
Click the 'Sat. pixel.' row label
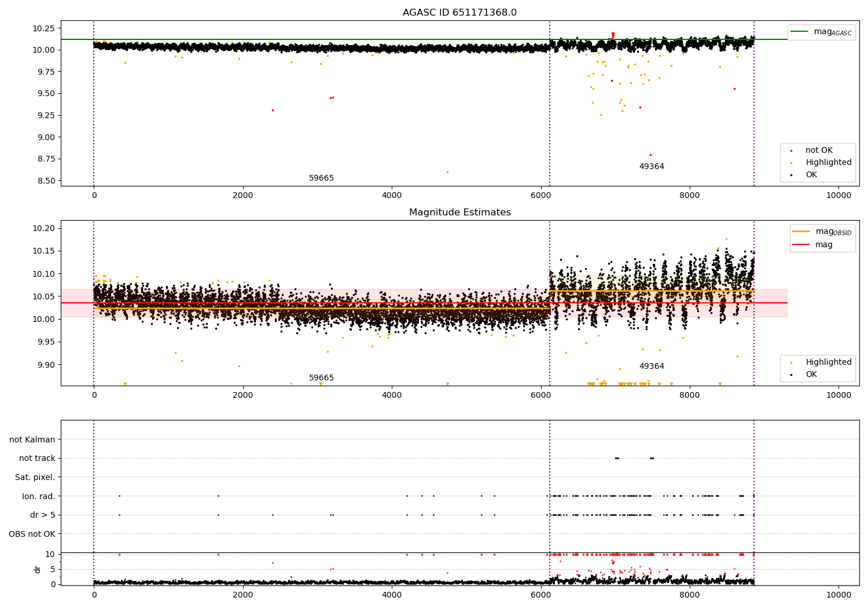(x=35, y=478)
